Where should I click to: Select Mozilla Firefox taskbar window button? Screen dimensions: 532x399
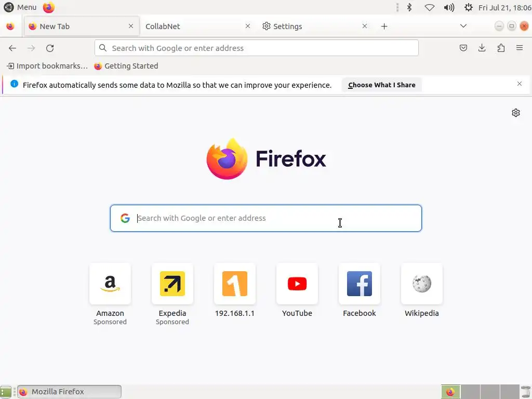tap(69, 392)
